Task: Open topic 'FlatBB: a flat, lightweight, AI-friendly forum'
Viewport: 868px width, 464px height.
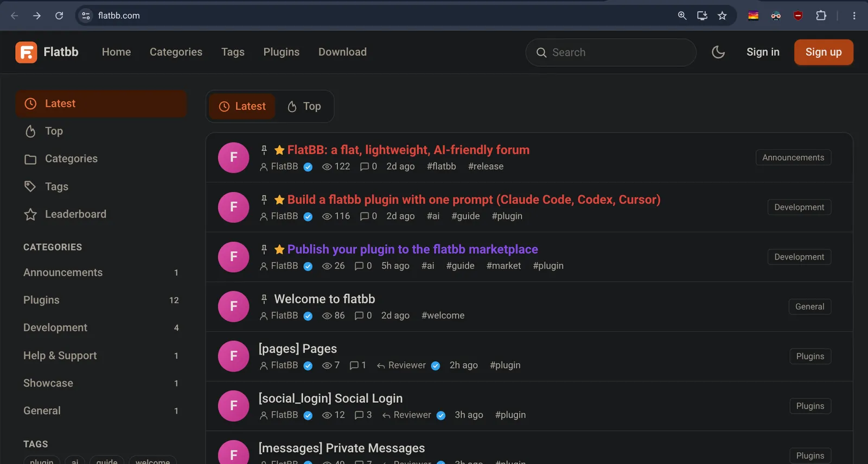Action: tap(408, 150)
